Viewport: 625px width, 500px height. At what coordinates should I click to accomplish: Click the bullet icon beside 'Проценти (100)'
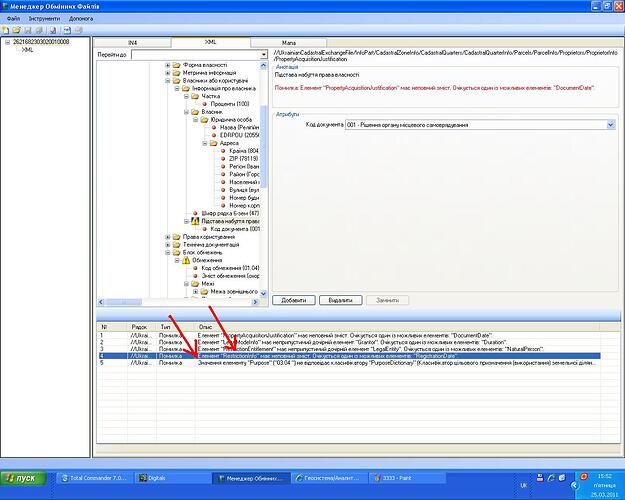click(x=204, y=104)
